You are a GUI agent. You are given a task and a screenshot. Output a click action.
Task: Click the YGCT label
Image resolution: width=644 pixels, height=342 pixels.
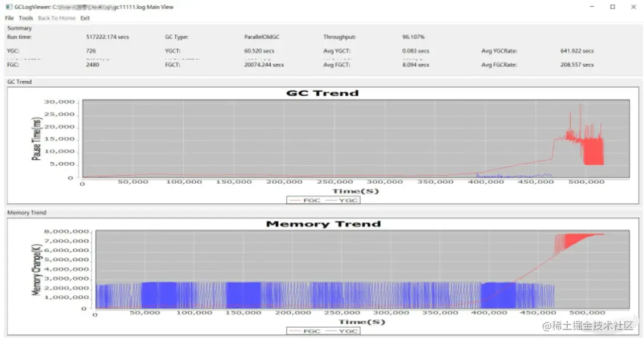[172, 51]
